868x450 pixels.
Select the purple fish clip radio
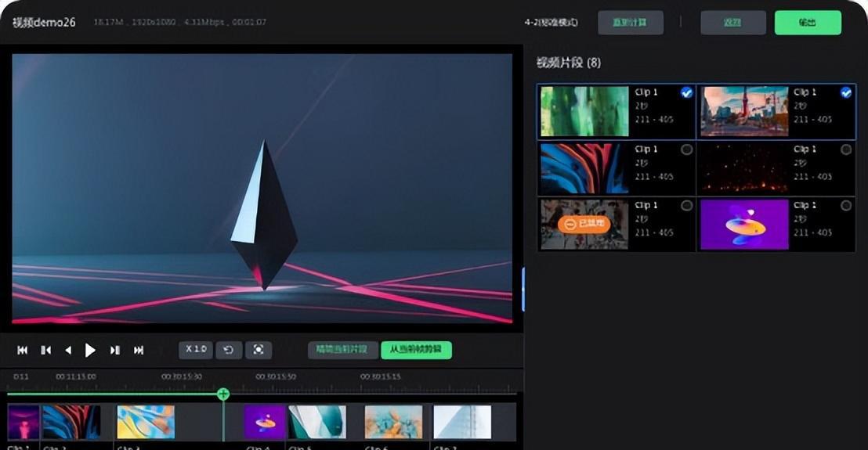846,206
